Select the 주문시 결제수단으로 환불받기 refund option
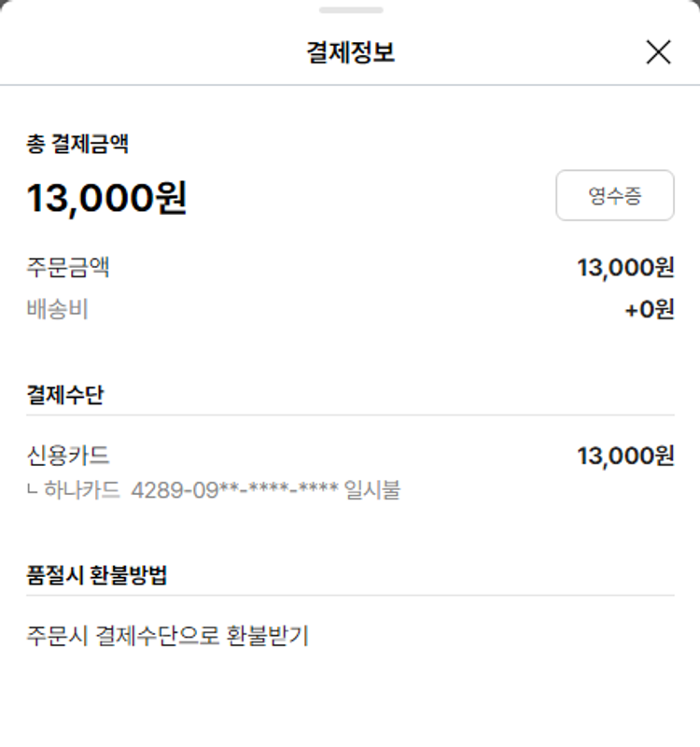 click(168, 637)
